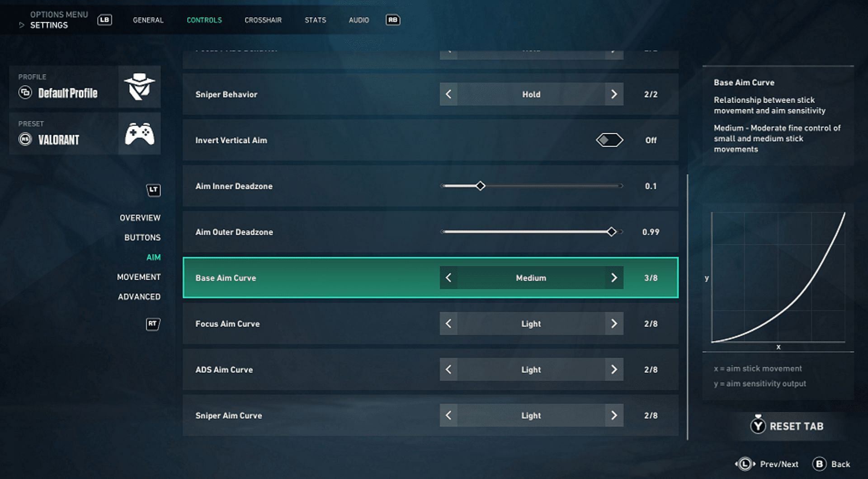Click the VALORANT preset controller icon

coord(139,134)
